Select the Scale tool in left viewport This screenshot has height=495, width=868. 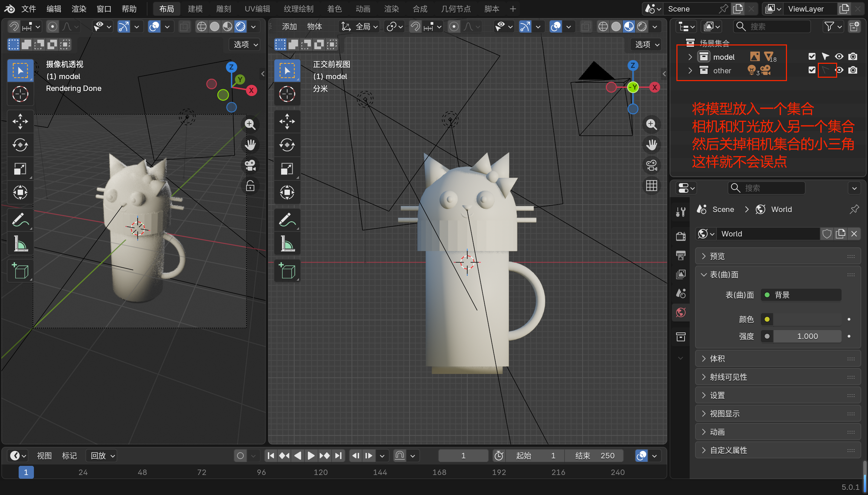click(20, 169)
